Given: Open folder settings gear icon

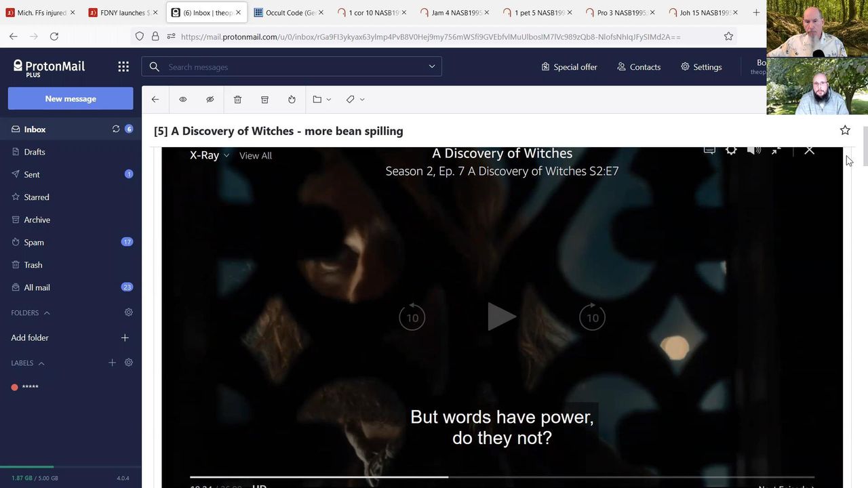Looking at the screenshot, I should pos(129,312).
